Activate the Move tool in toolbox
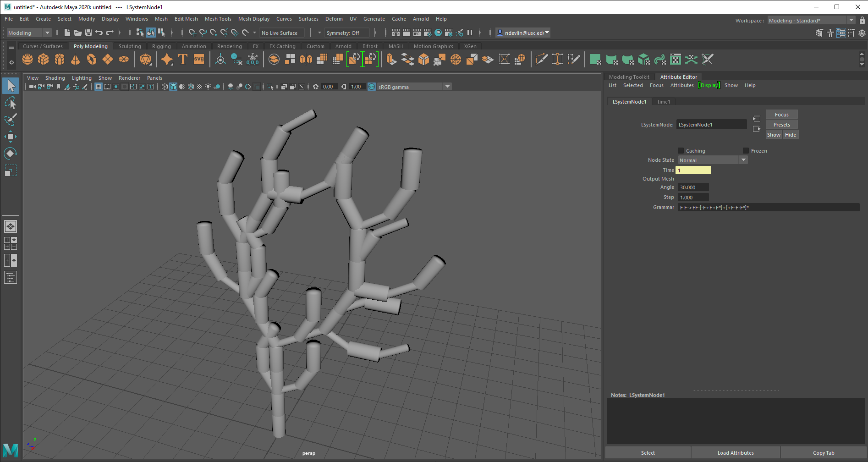The height and width of the screenshot is (462, 868). 10,137
